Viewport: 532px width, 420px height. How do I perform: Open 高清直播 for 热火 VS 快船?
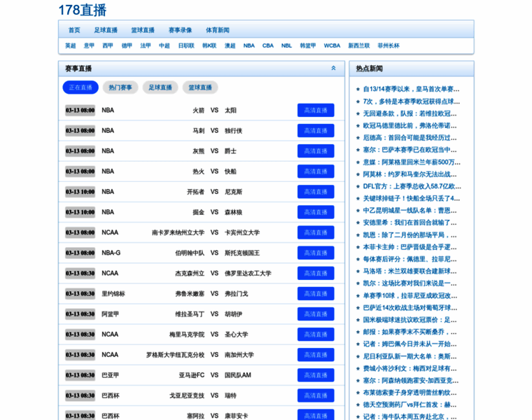click(316, 171)
